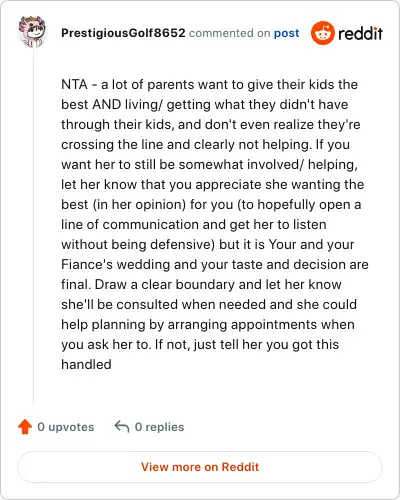Click the "best AND living/ getting" text line
Image resolution: width=400 pixels, height=500 pixels.
(205, 104)
